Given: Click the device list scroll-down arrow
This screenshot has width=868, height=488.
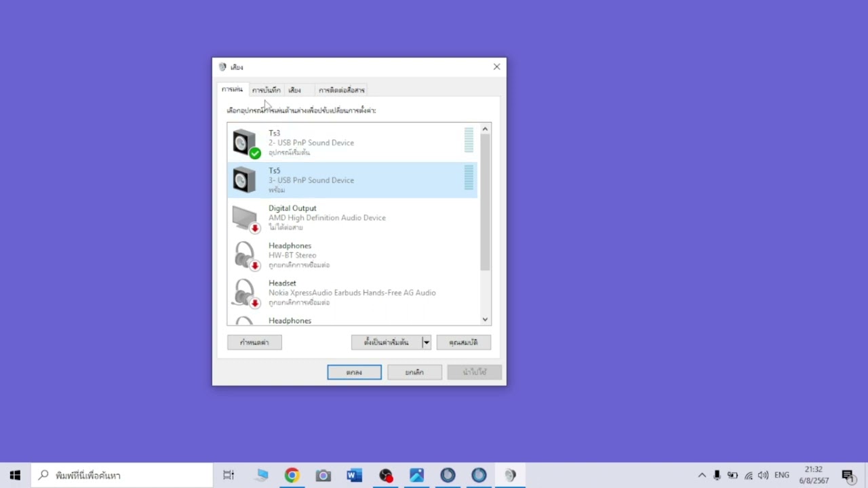Looking at the screenshot, I should tap(485, 319).
